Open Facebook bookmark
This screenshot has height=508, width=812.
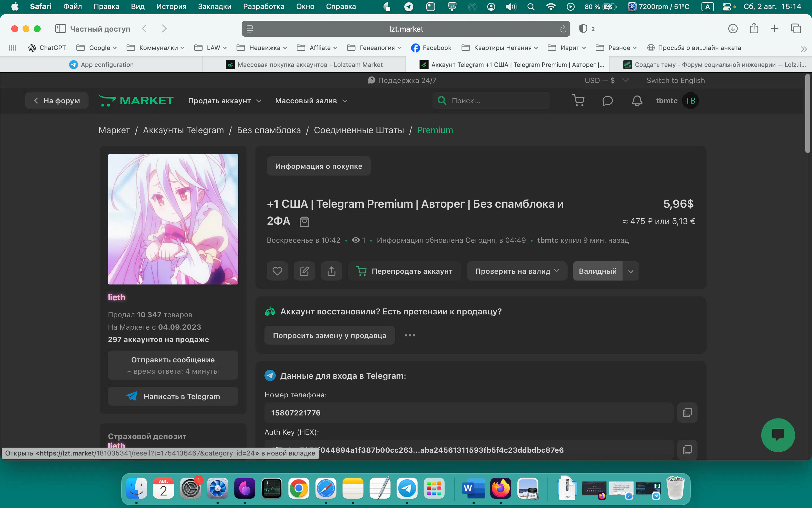pos(431,48)
